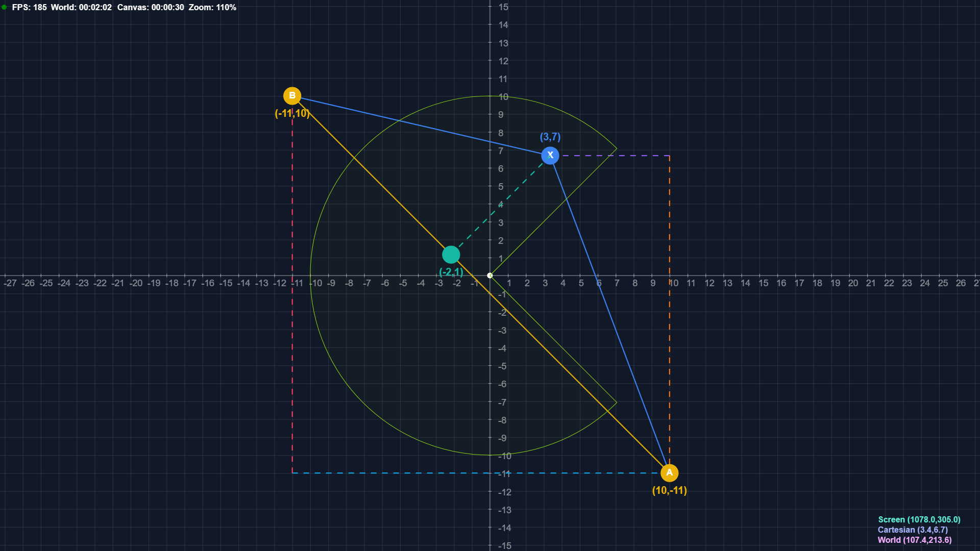Click the yellow point A circle

pos(669,473)
